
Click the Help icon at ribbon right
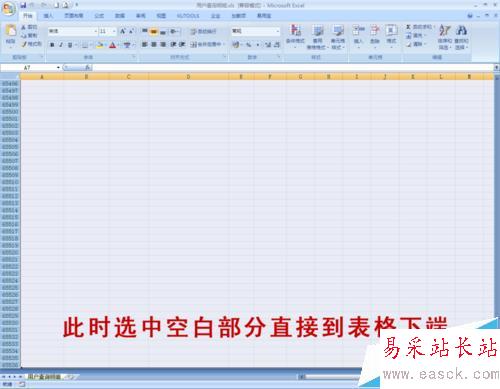pos(470,15)
